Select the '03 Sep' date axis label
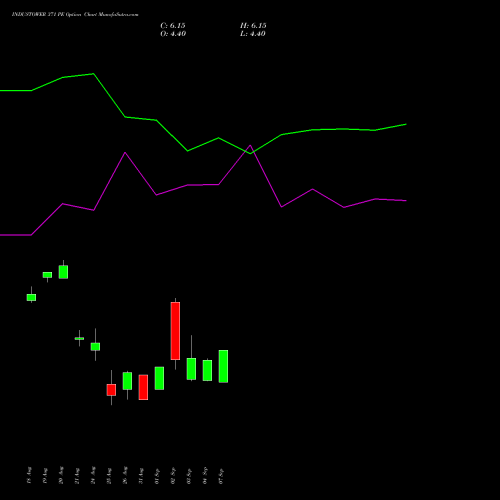Viewport: 500px width, 500px height. [189, 475]
